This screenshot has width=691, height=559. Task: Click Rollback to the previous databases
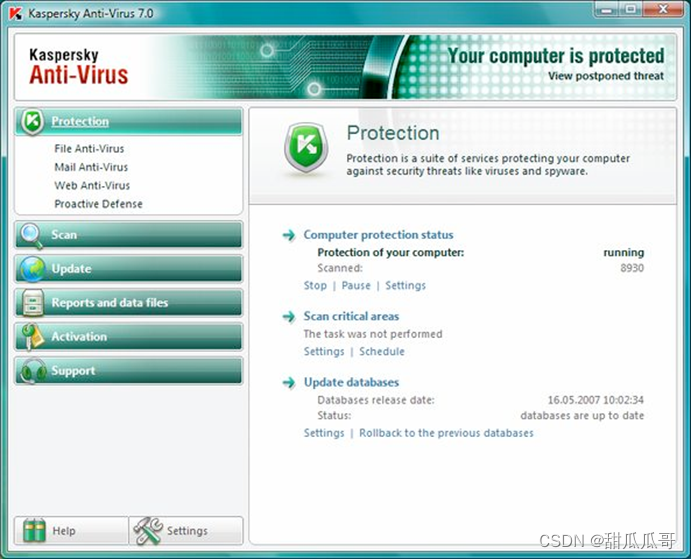click(x=446, y=433)
